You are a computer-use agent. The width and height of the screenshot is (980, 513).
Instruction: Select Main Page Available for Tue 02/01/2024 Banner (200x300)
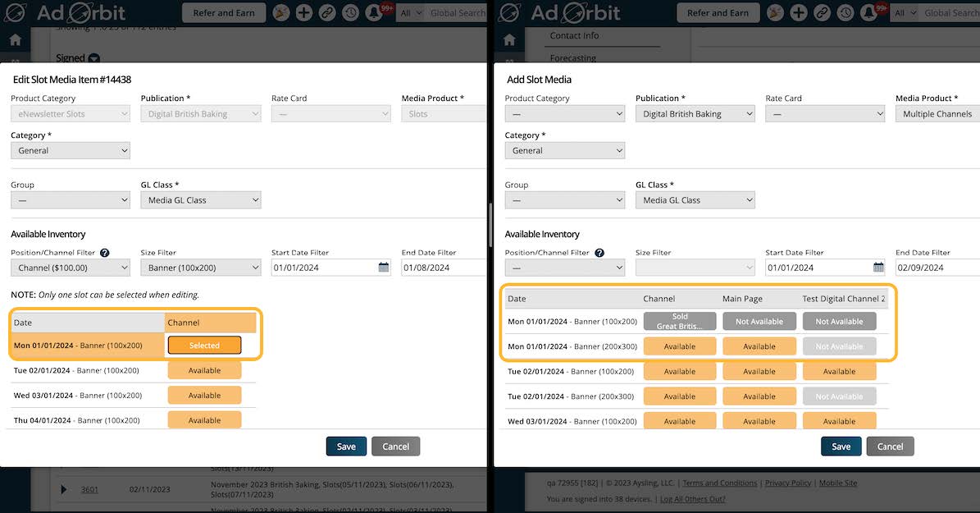click(x=759, y=396)
